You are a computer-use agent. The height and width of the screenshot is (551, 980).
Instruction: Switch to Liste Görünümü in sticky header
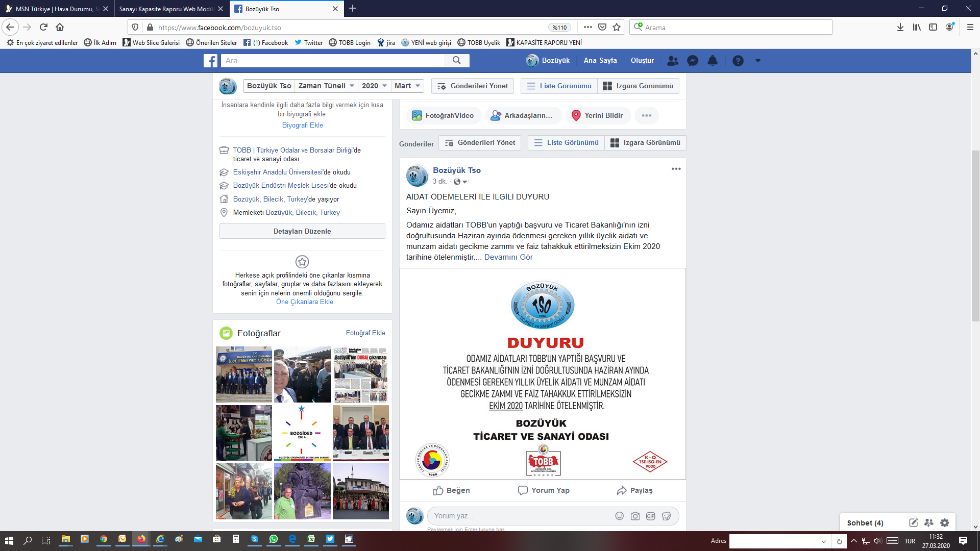pyautogui.click(x=559, y=86)
